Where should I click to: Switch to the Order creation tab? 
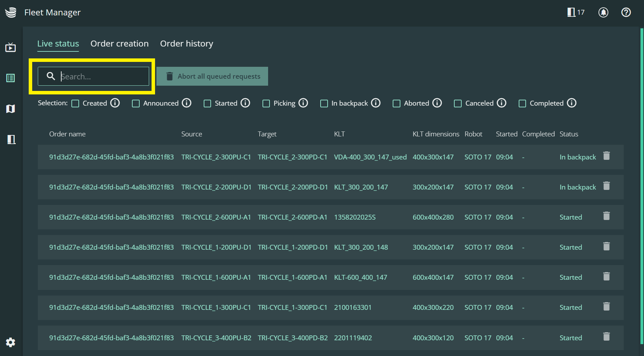[x=119, y=44]
